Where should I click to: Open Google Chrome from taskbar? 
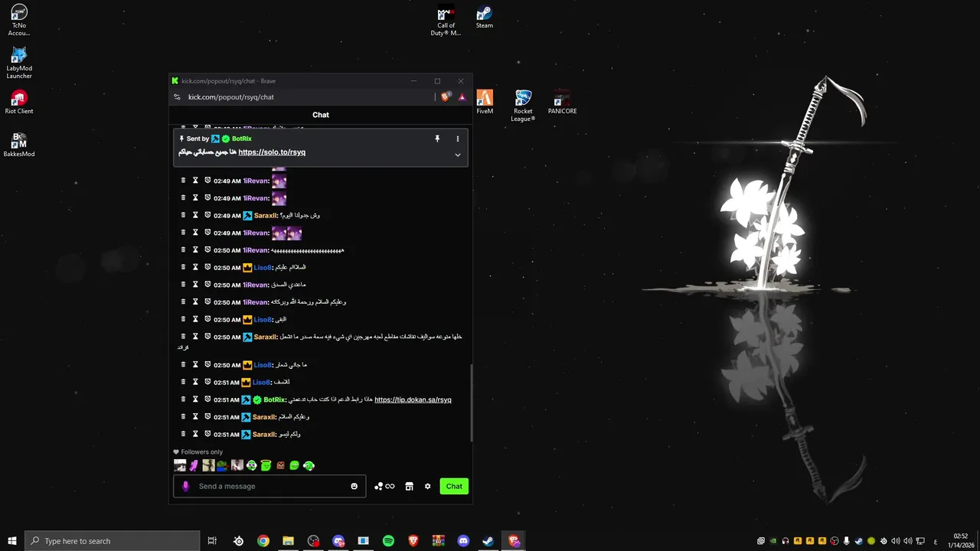point(263,541)
